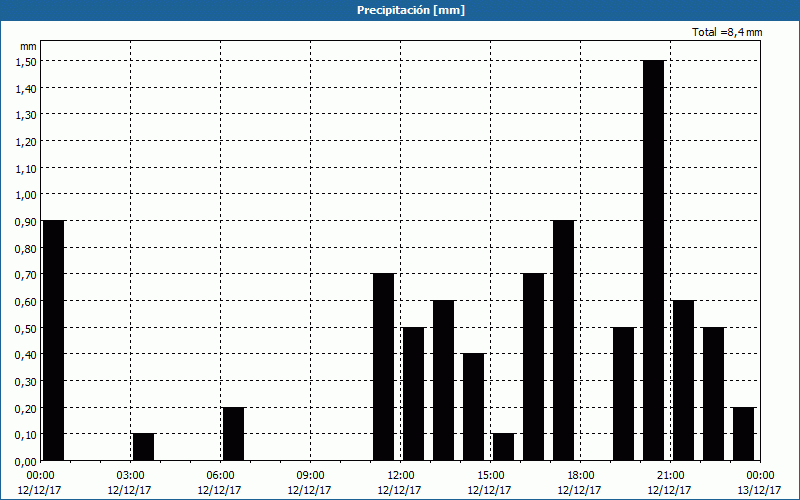Click the 00:00 label above 13/12/17
800x500 pixels.
[760, 476]
